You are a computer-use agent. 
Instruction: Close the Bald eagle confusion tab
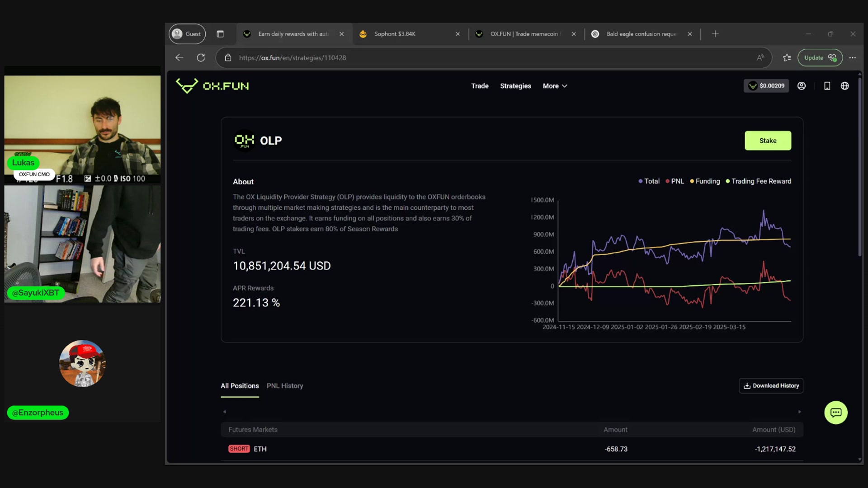[690, 34]
